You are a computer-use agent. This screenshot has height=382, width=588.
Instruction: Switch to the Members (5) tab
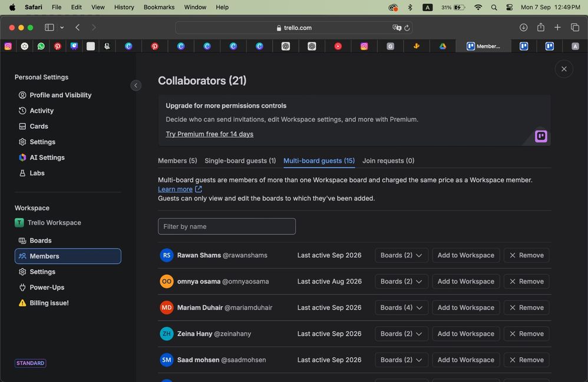click(177, 161)
